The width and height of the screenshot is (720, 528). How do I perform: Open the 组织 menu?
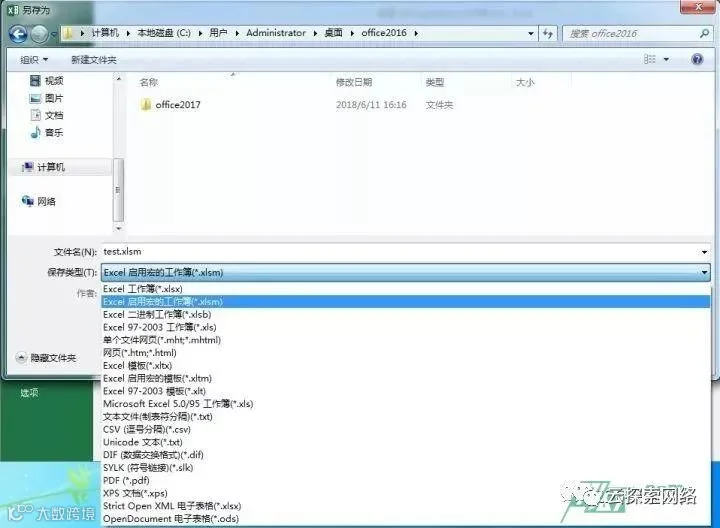click(x=34, y=60)
